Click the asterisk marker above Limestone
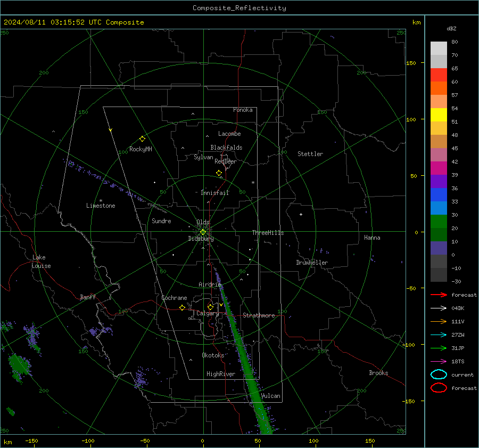479x448 pixels. 101,201
